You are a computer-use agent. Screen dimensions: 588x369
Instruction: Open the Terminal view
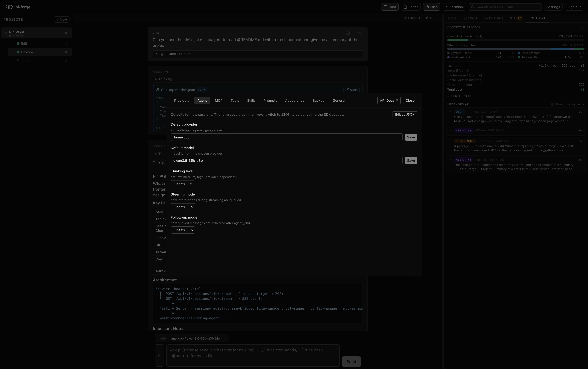(x=455, y=7)
